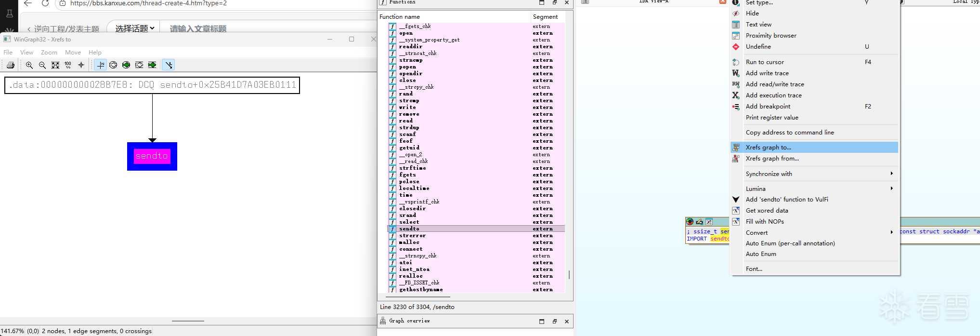The width and height of the screenshot is (980, 336).
Task: Click the WinGraph32 print icon
Action: 11,65
